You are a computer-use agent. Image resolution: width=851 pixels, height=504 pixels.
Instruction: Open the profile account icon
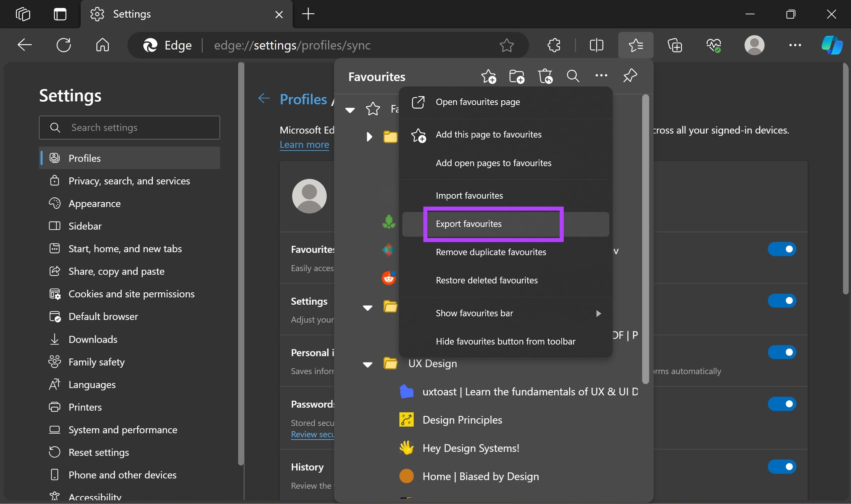(x=755, y=45)
